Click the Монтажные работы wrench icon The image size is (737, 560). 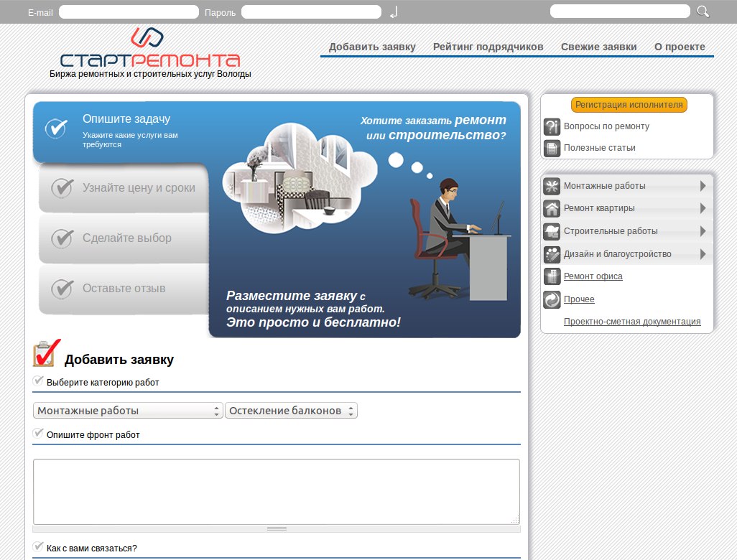point(552,186)
